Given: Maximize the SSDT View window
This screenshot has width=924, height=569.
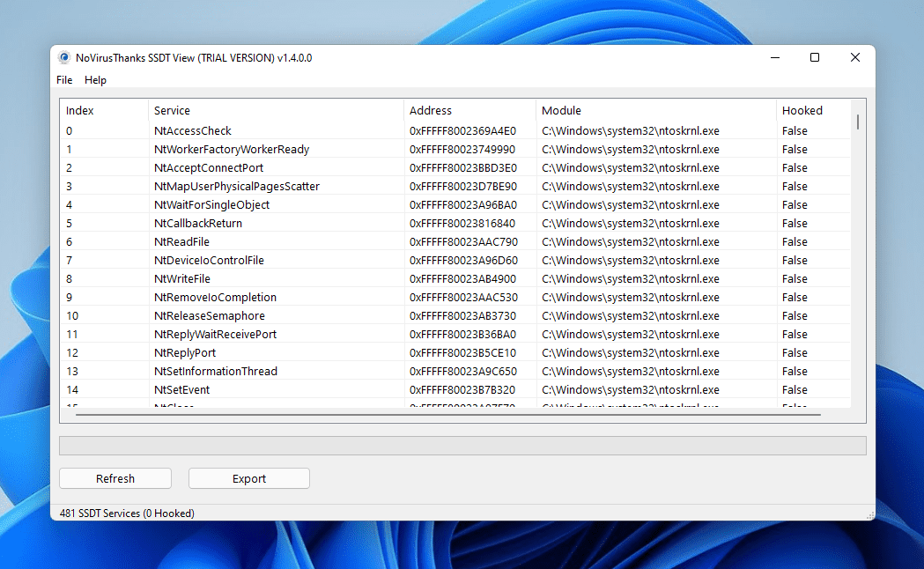Looking at the screenshot, I should 815,57.
